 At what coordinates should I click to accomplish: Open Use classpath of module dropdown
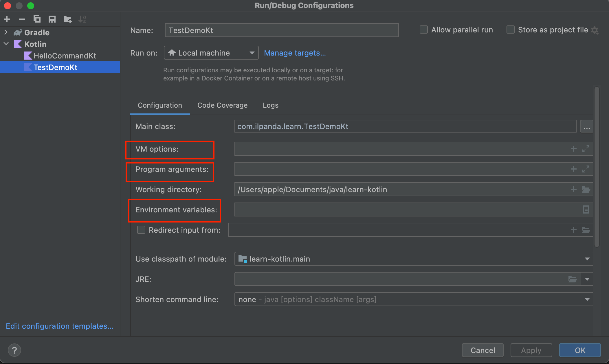click(414, 259)
